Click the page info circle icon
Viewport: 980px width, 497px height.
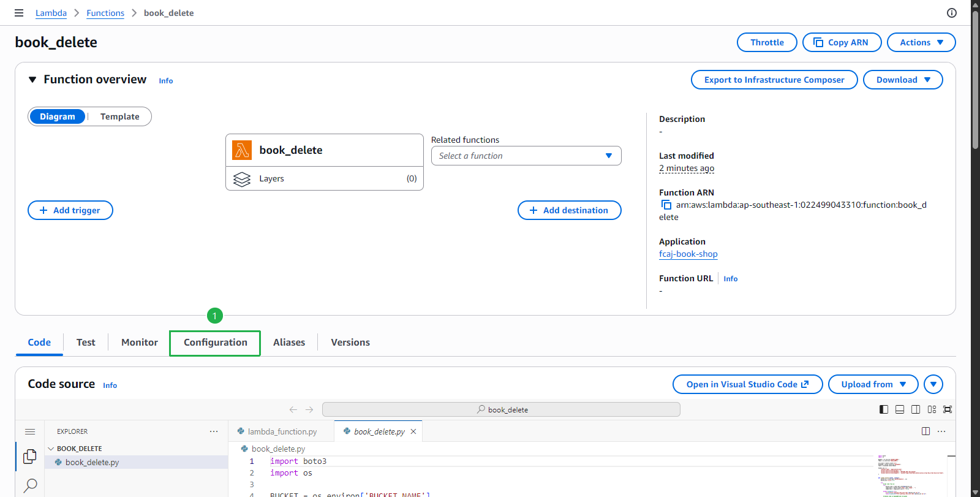tap(952, 13)
